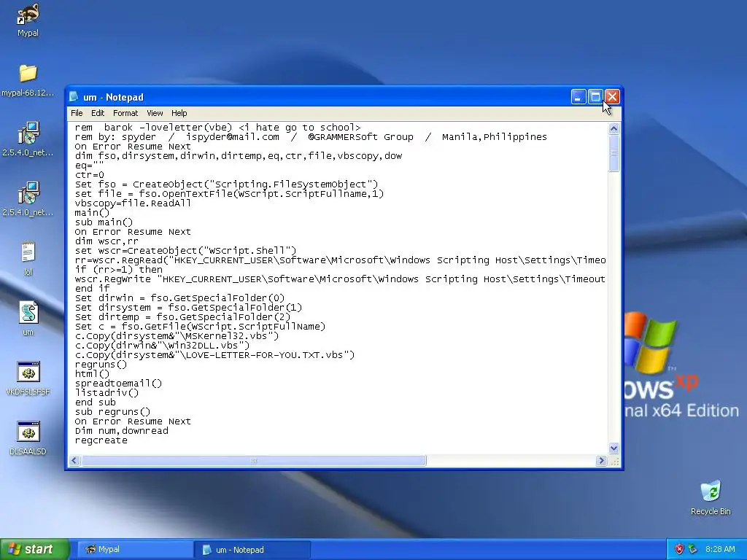Click horizontal scrollbar right arrow
747x560 pixels.
coord(601,461)
